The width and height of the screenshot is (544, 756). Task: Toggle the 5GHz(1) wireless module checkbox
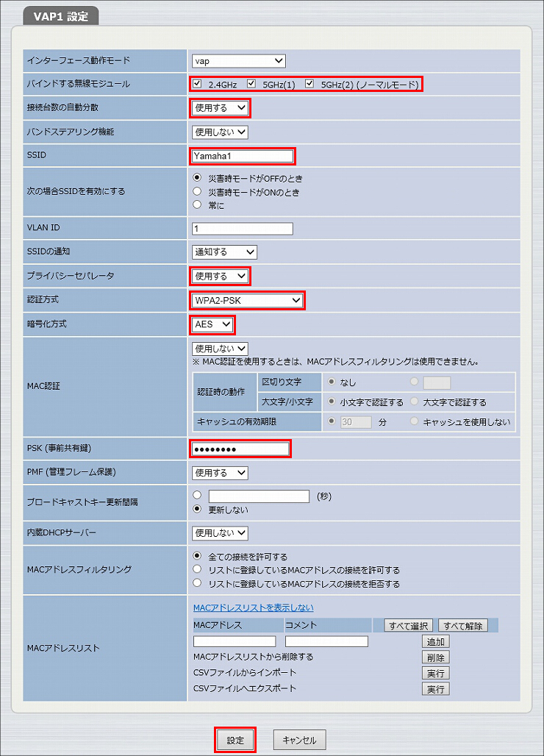click(x=251, y=83)
